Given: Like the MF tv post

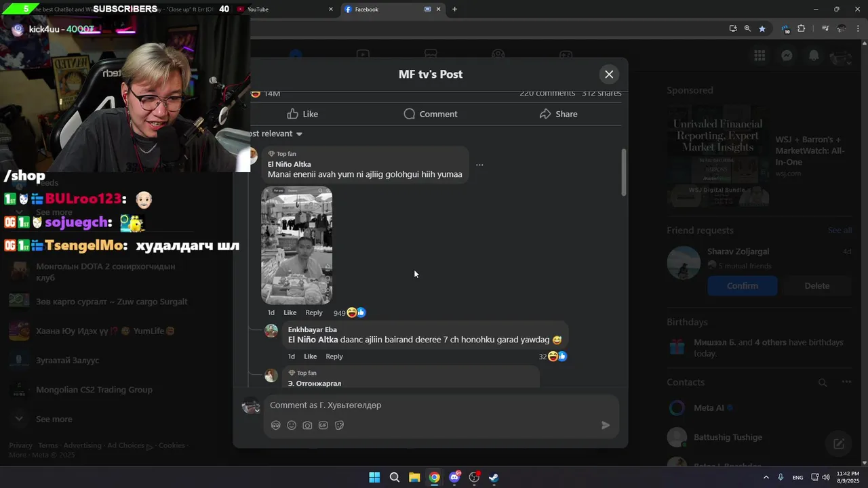Looking at the screenshot, I should [x=302, y=114].
